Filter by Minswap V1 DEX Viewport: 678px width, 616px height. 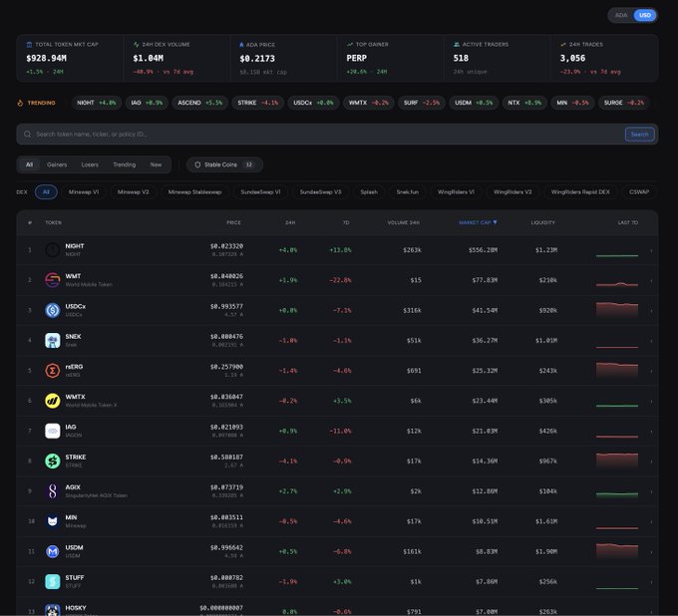pyautogui.click(x=84, y=192)
